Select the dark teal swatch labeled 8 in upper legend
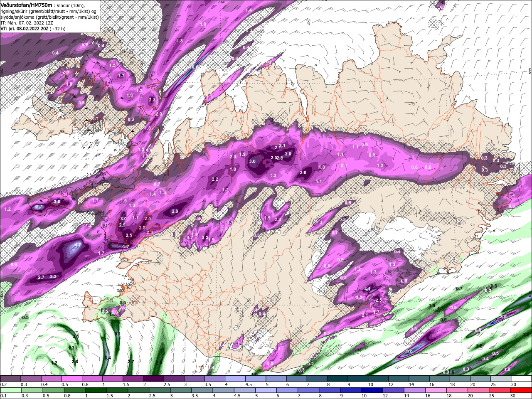 click(x=337, y=379)
